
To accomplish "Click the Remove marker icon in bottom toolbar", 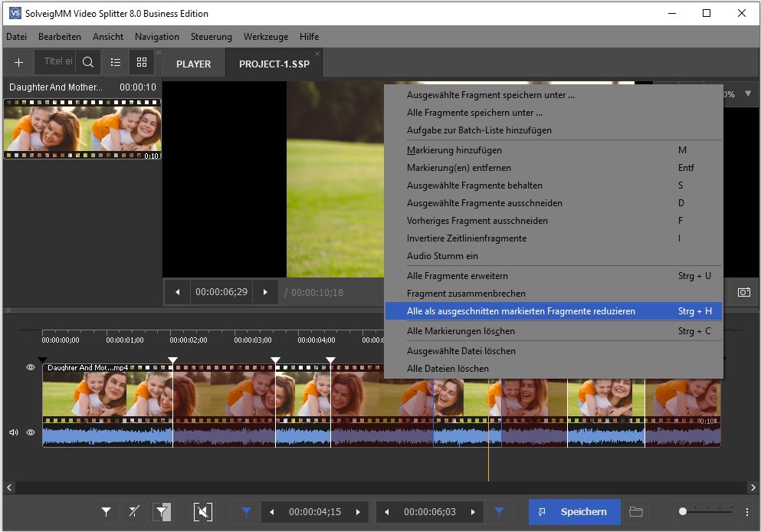I will click(134, 511).
